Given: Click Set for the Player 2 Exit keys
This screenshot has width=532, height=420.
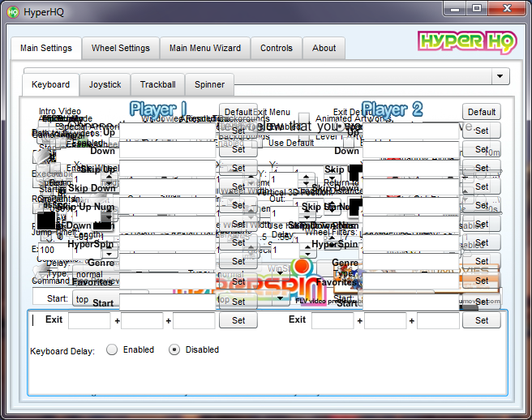Looking at the screenshot, I should coord(482,320).
